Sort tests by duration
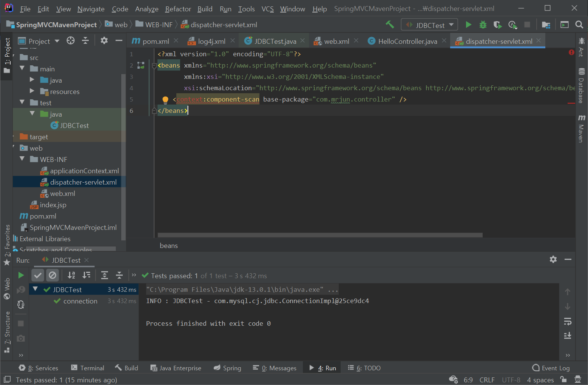588x385 pixels. tap(86, 276)
